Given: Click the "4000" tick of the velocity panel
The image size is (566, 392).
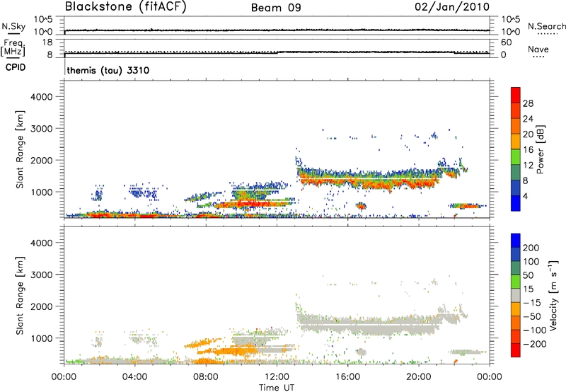Looking at the screenshot, I should point(42,243).
